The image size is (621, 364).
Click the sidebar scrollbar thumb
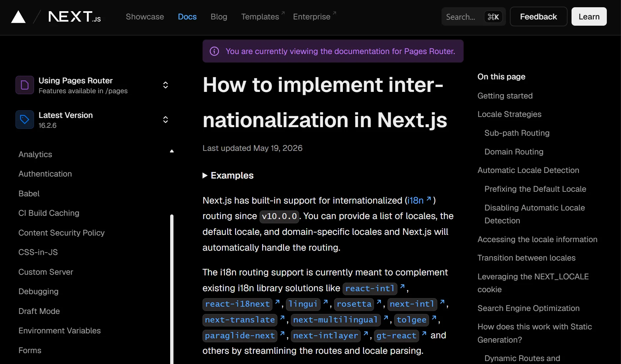pos(172,289)
